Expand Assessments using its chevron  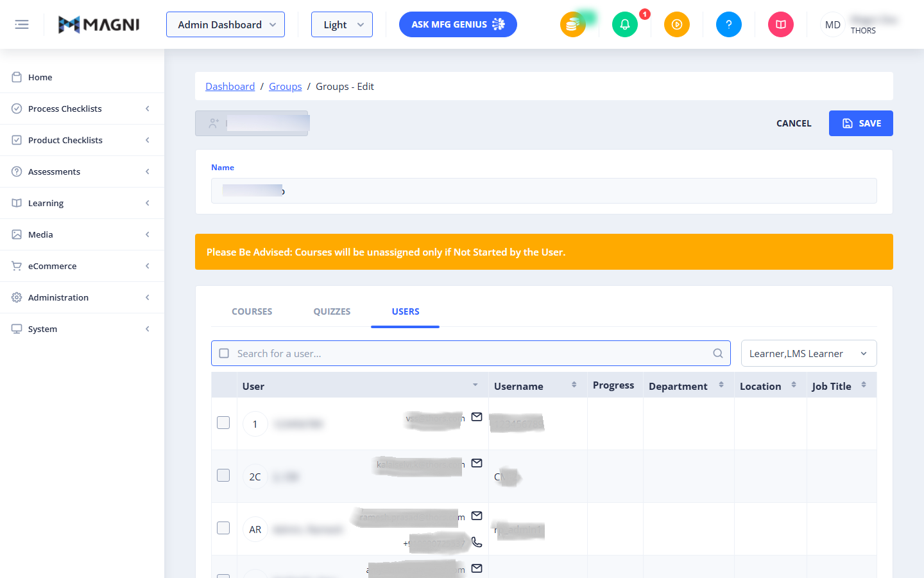148,171
